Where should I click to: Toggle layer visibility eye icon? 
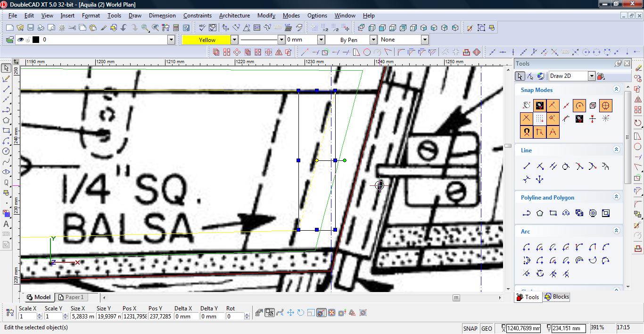pos(20,40)
